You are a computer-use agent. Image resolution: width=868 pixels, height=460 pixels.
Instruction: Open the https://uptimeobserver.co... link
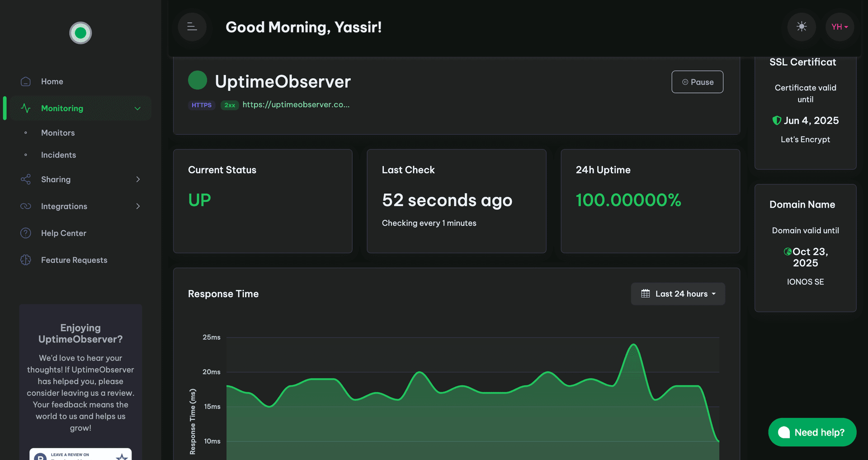point(296,104)
